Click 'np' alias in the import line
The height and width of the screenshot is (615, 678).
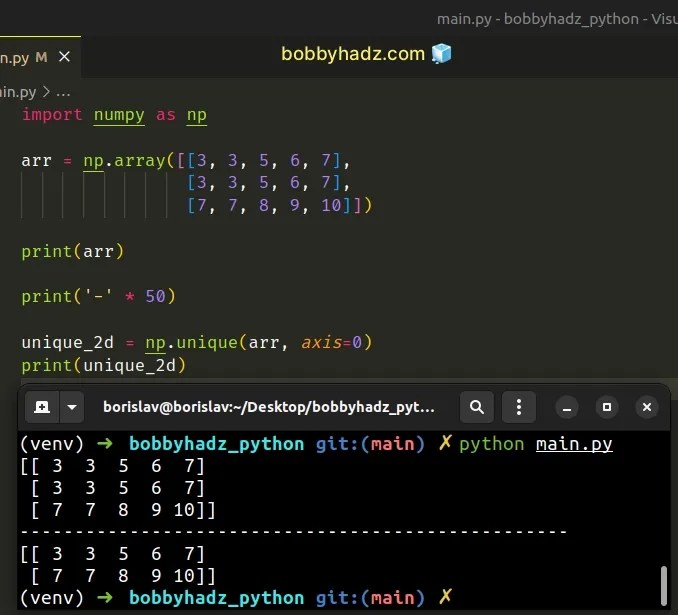[x=197, y=115]
